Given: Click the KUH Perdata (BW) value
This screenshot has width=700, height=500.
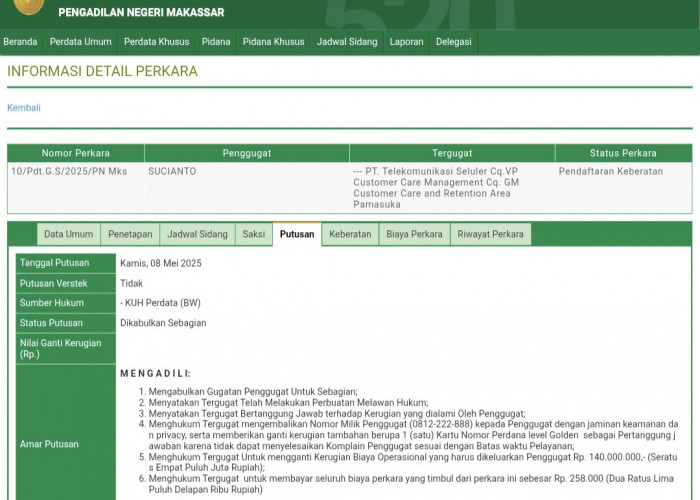Looking at the screenshot, I should 160,303.
